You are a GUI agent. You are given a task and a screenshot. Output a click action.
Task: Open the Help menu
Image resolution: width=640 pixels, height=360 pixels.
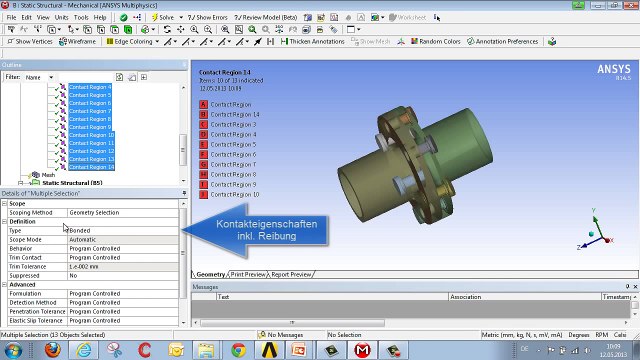pyautogui.click(x=100, y=18)
